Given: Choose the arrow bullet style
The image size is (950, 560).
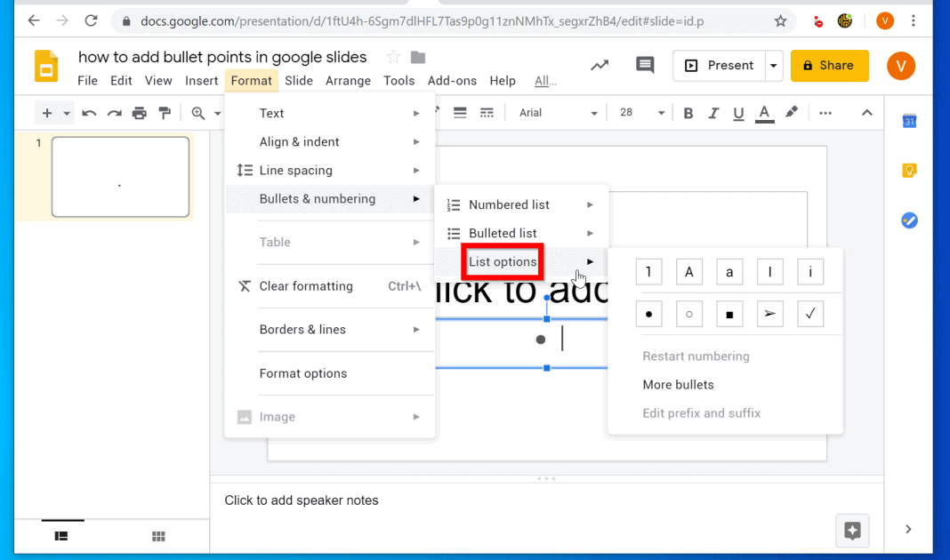Looking at the screenshot, I should (769, 313).
